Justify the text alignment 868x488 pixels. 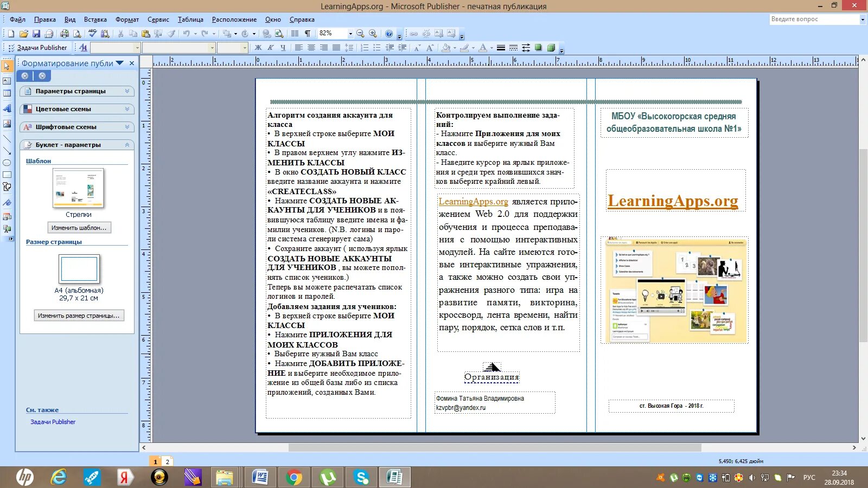pyautogui.click(x=336, y=48)
